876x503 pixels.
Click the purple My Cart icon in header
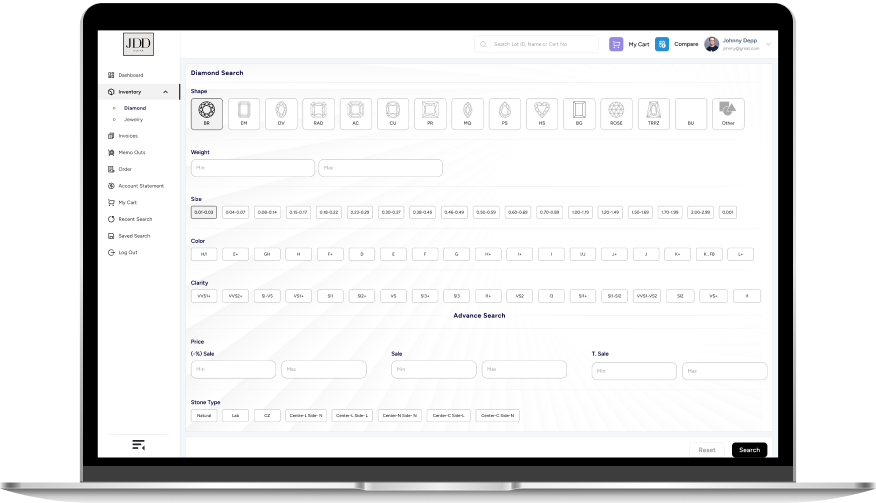click(616, 44)
